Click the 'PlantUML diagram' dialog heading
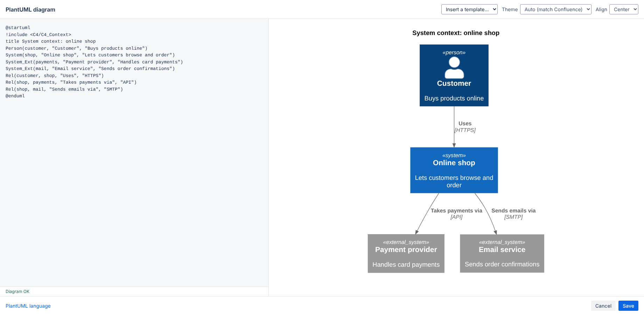The image size is (644, 315). 30,9
